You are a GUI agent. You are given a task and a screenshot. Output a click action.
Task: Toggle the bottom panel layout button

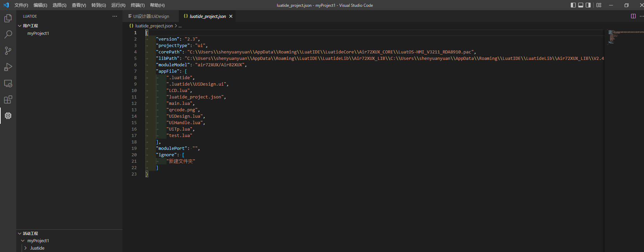(x=581, y=5)
